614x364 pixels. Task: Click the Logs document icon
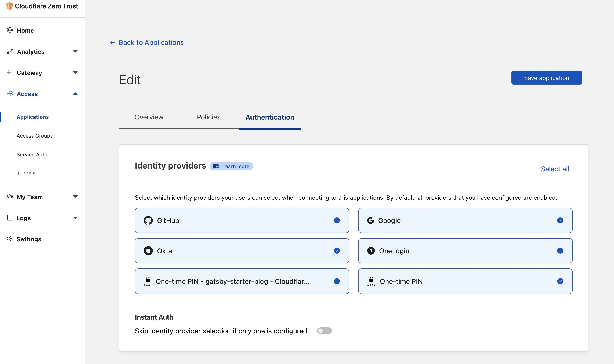pyautogui.click(x=10, y=218)
